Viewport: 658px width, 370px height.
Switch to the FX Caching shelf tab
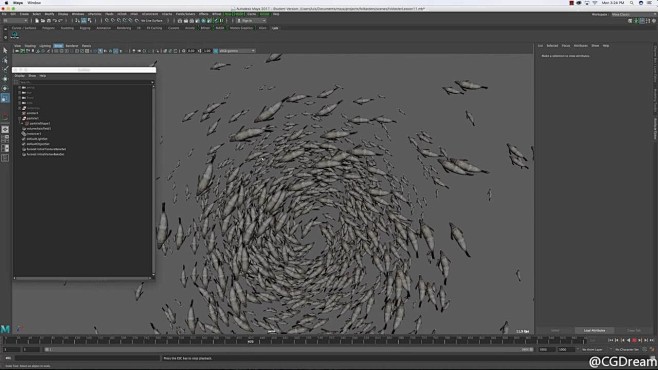click(154, 28)
